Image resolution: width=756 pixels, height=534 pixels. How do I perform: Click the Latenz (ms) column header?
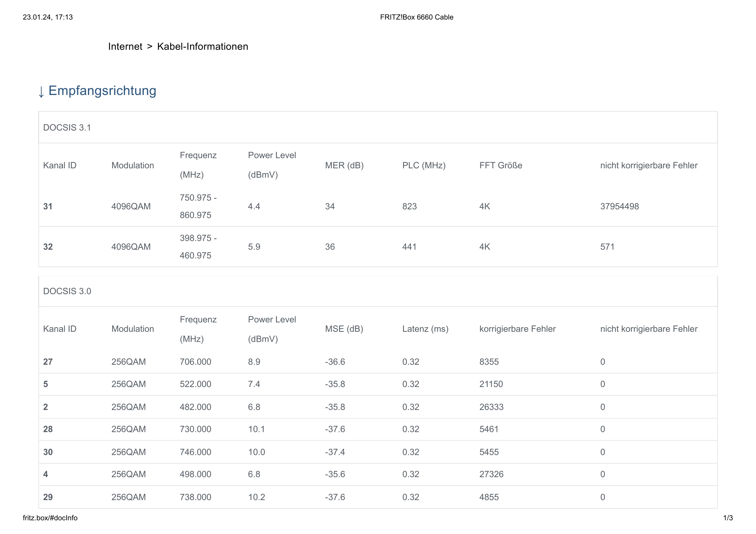425,329
